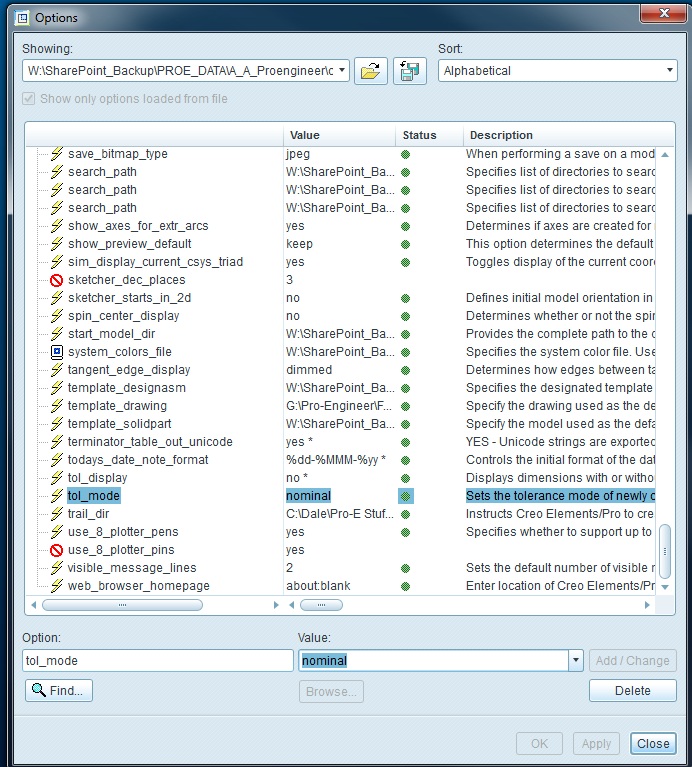Image resolution: width=692 pixels, height=767 pixels.
Task: Click status dot in start_model_dir row
Action: [405, 335]
